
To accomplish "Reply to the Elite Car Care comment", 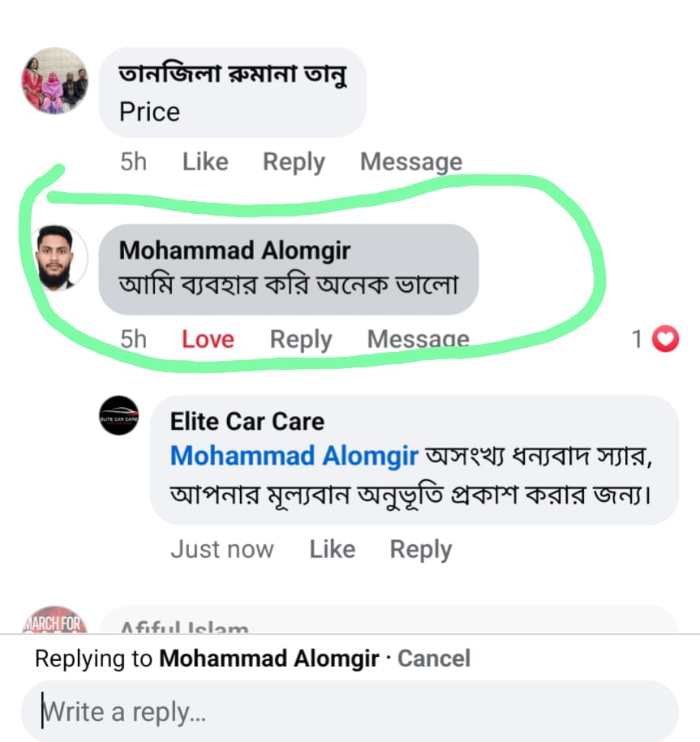I will [421, 549].
